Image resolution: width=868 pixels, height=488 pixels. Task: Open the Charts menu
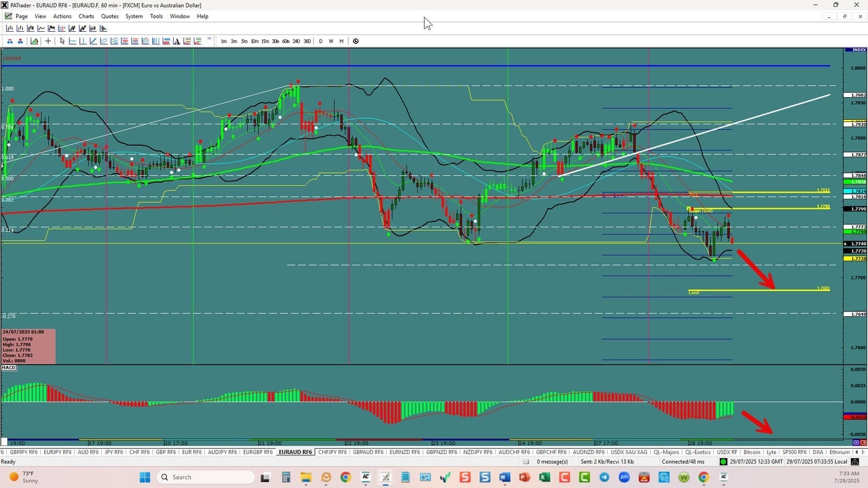86,16
